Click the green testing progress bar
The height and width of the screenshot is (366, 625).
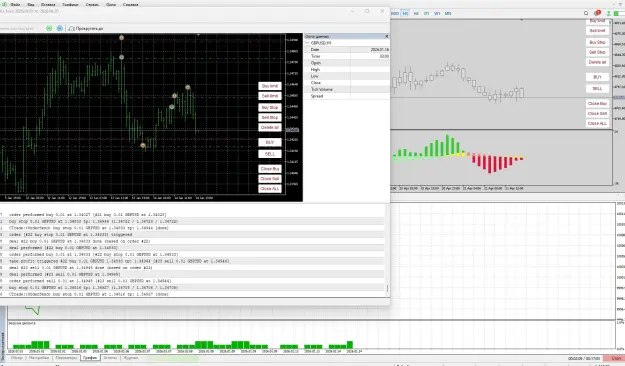click(x=172, y=358)
